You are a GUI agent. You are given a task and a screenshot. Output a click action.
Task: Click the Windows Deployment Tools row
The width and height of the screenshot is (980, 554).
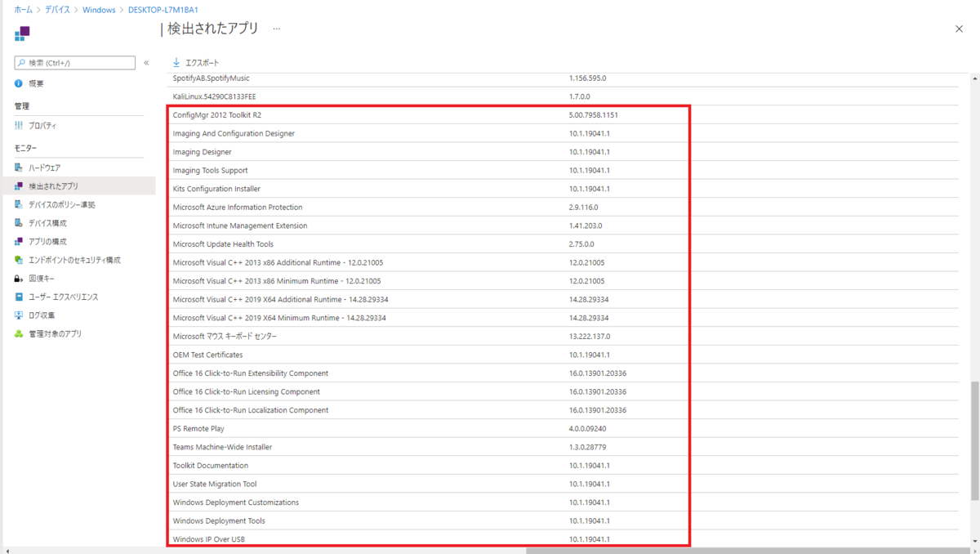pyautogui.click(x=565, y=521)
